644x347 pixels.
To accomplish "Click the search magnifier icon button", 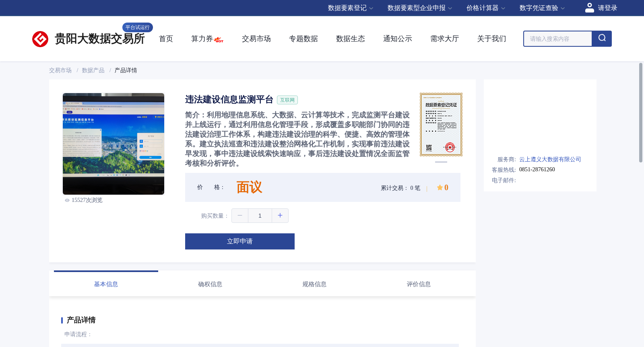I will click(x=602, y=39).
